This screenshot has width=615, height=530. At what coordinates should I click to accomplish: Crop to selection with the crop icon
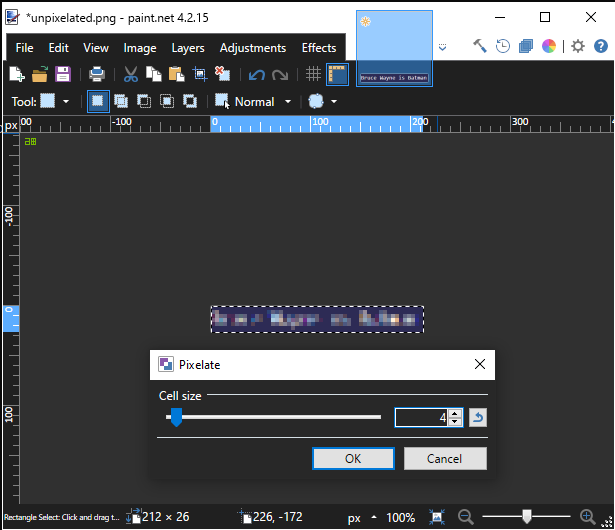click(200, 74)
